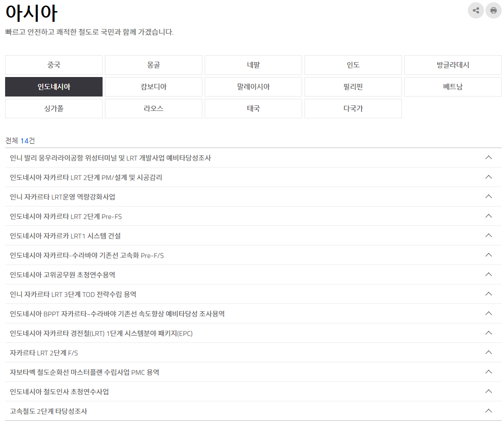Screen dimensions: 504x425
Task: Switch to the 필리핀 tab
Action: coord(353,87)
